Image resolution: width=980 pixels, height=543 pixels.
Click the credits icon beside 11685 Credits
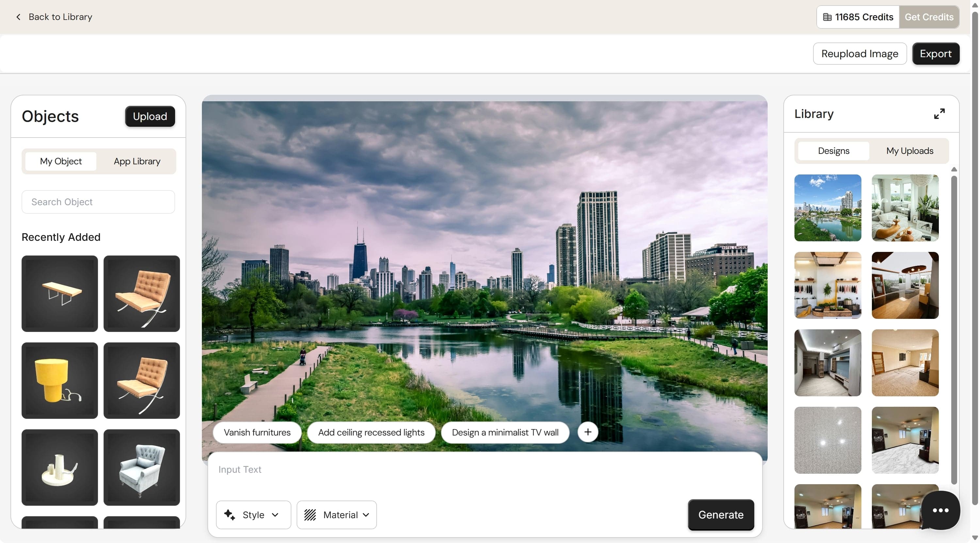(x=827, y=17)
